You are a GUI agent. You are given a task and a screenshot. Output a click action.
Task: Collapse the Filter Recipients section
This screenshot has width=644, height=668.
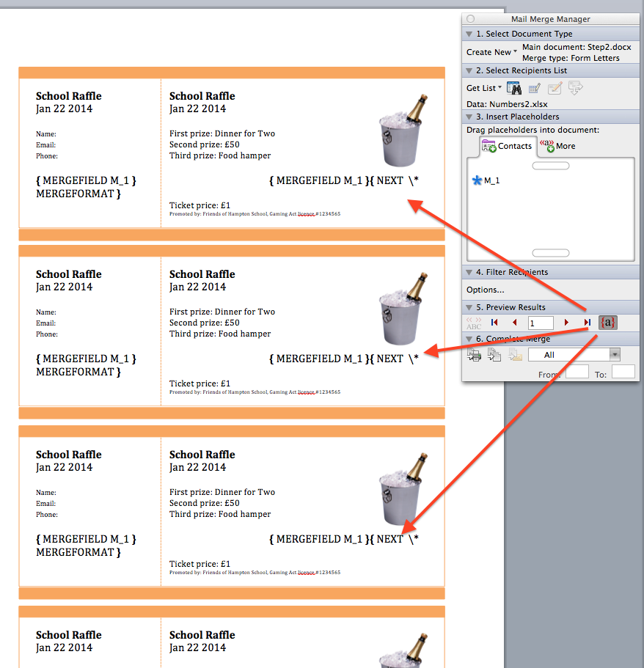click(x=469, y=272)
